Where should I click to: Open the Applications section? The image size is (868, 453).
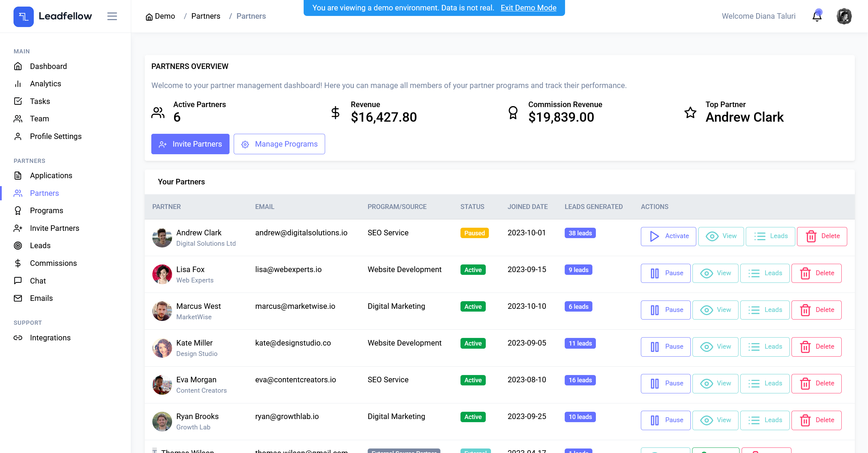click(51, 175)
